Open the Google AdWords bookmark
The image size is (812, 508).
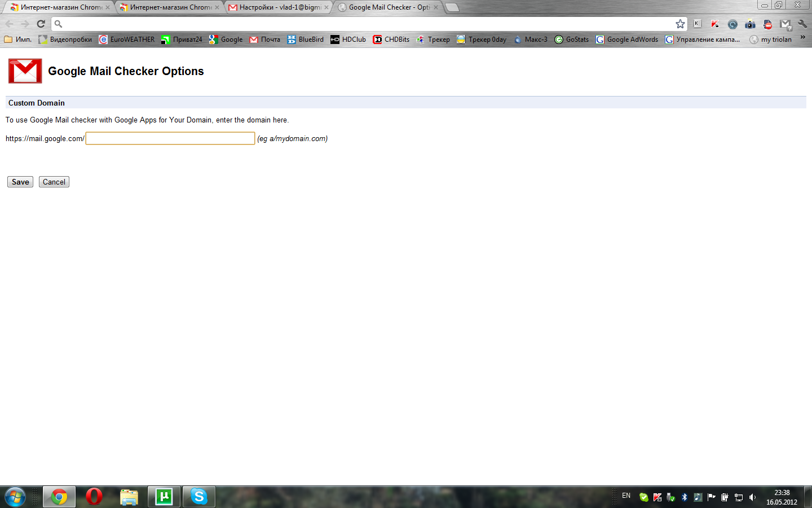tap(627, 40)
